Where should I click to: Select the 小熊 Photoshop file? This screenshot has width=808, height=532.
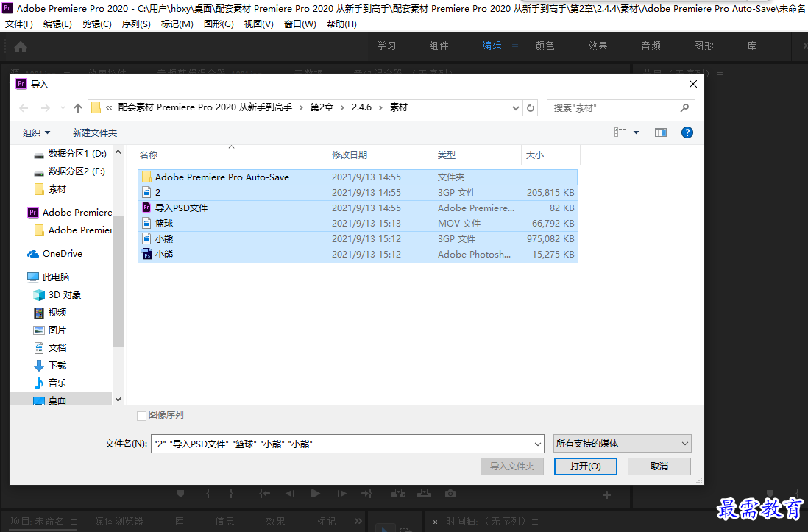[x=358, y=254]
